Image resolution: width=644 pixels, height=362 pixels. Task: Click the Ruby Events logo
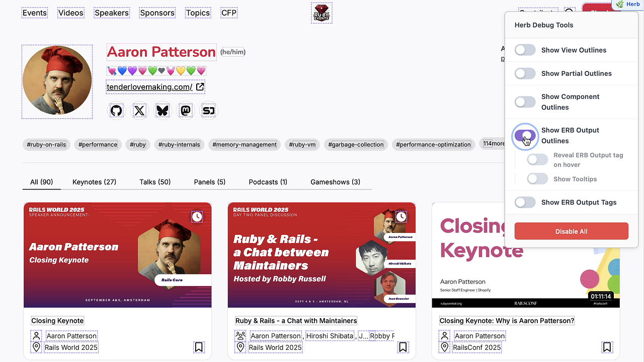321,13
